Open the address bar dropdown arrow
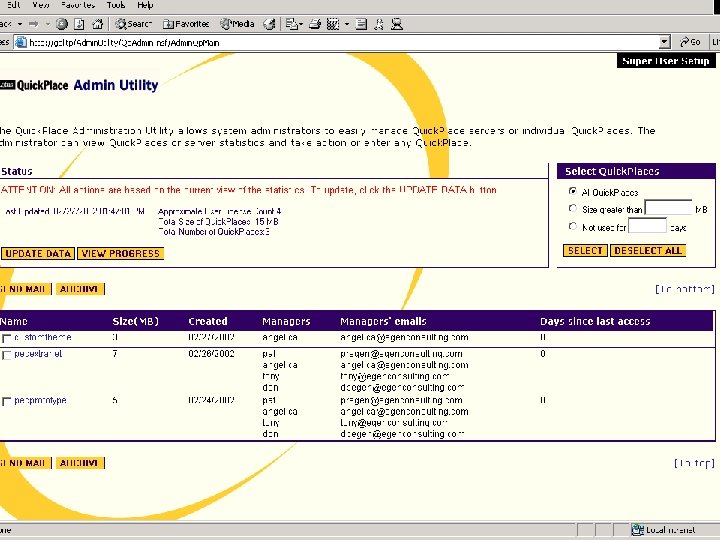720x540 pixels. 664,43
